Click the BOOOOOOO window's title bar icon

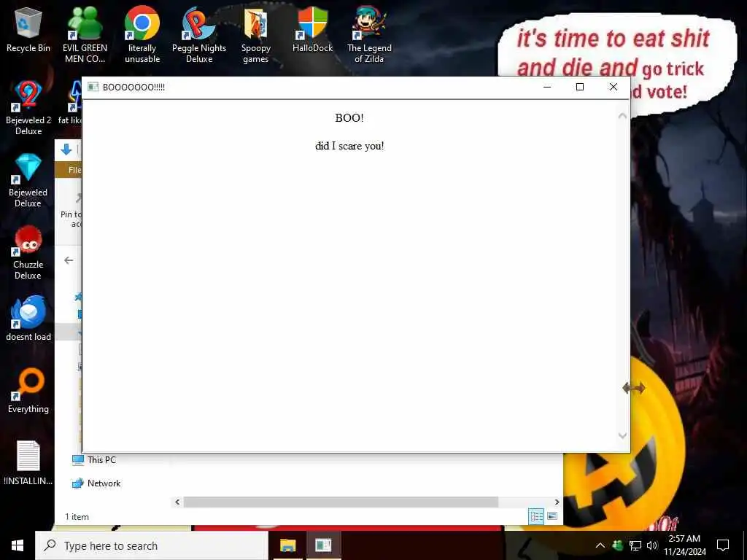point(93,87)
